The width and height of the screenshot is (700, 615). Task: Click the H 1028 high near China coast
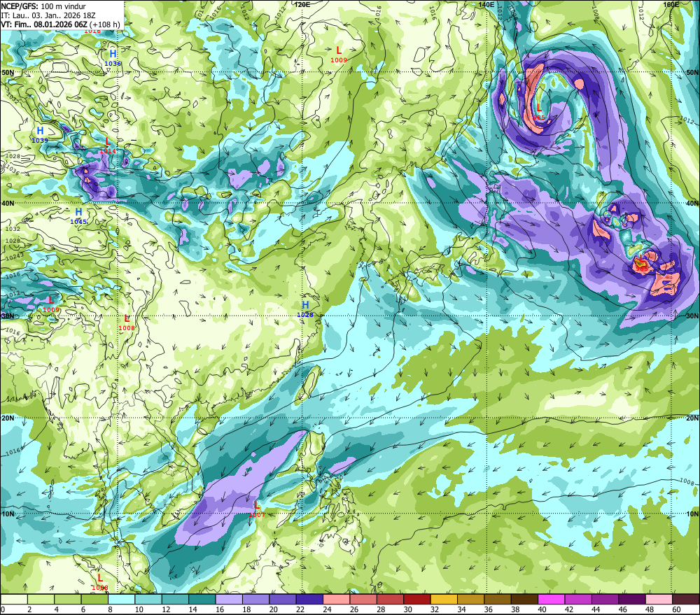pos(305,309)
